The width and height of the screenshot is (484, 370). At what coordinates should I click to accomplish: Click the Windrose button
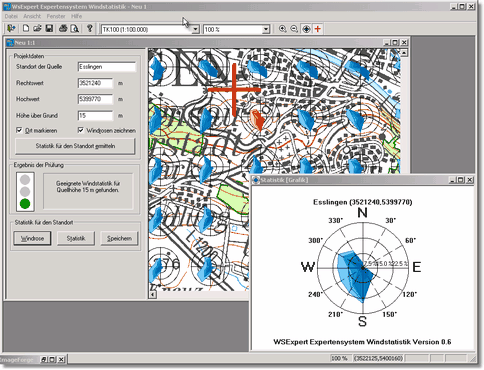tap(32, 238)
